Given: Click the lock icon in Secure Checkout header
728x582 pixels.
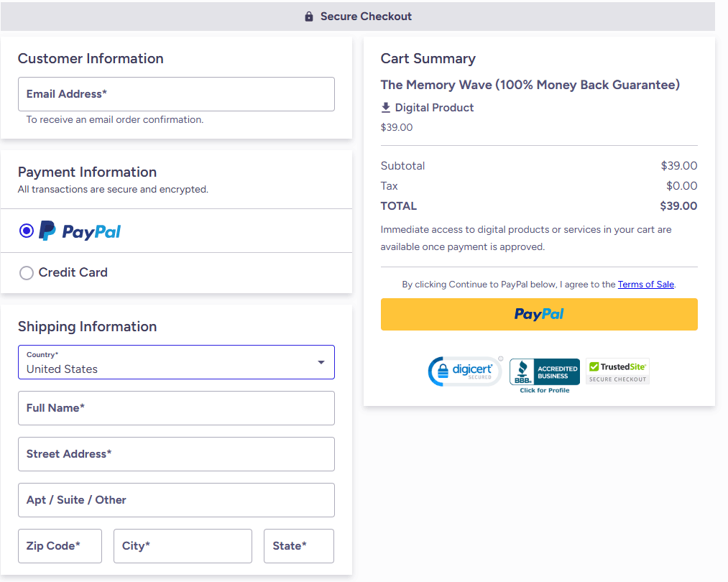Looking at the screenshot, I should [309, 16].
